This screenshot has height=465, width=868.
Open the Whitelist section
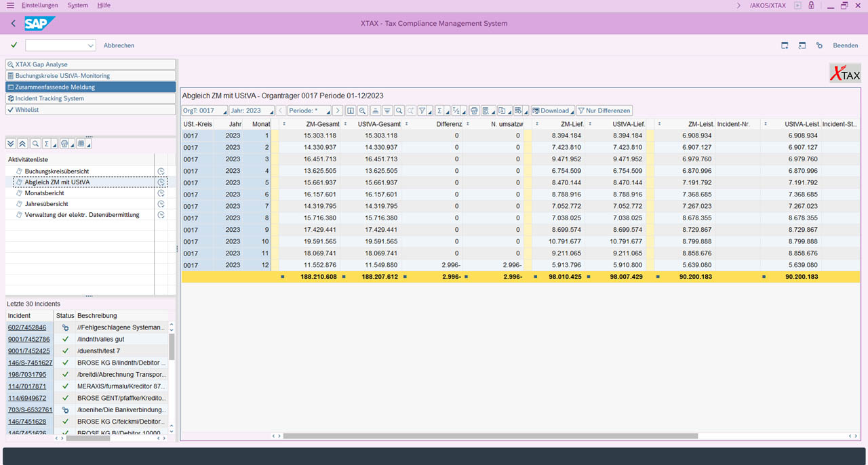pos(90,110)
